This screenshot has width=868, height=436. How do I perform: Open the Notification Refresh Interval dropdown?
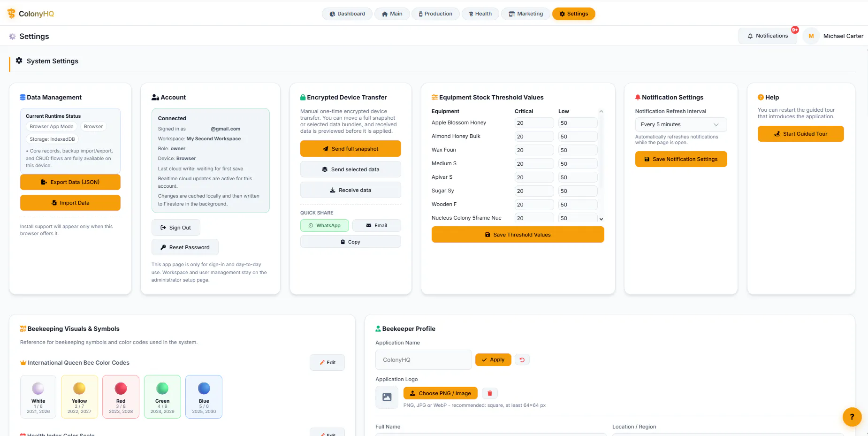(681, 124)
